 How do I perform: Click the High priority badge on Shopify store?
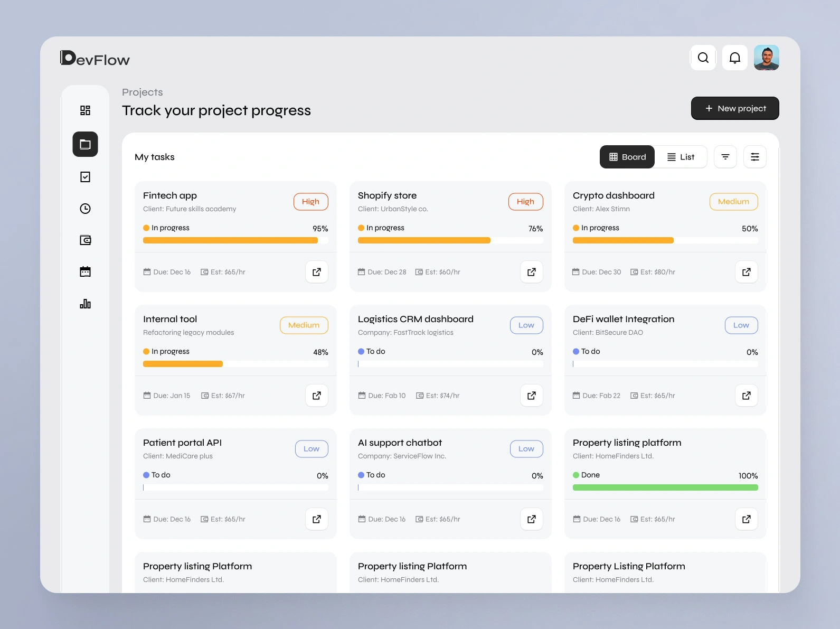(x=525, y=202)
